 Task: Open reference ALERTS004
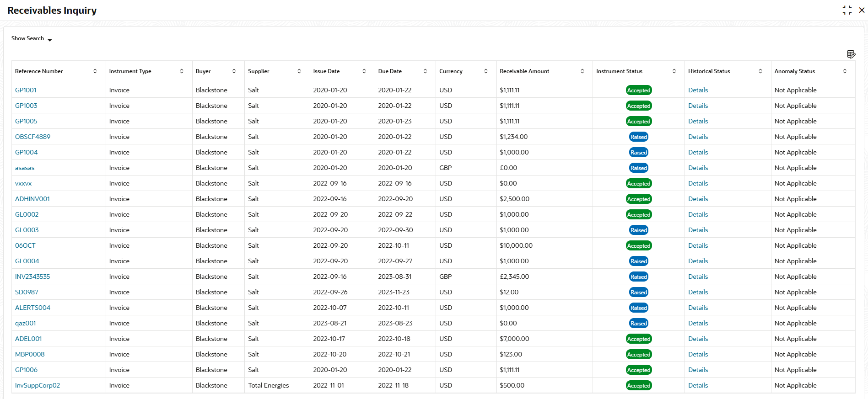coord(32,308)
